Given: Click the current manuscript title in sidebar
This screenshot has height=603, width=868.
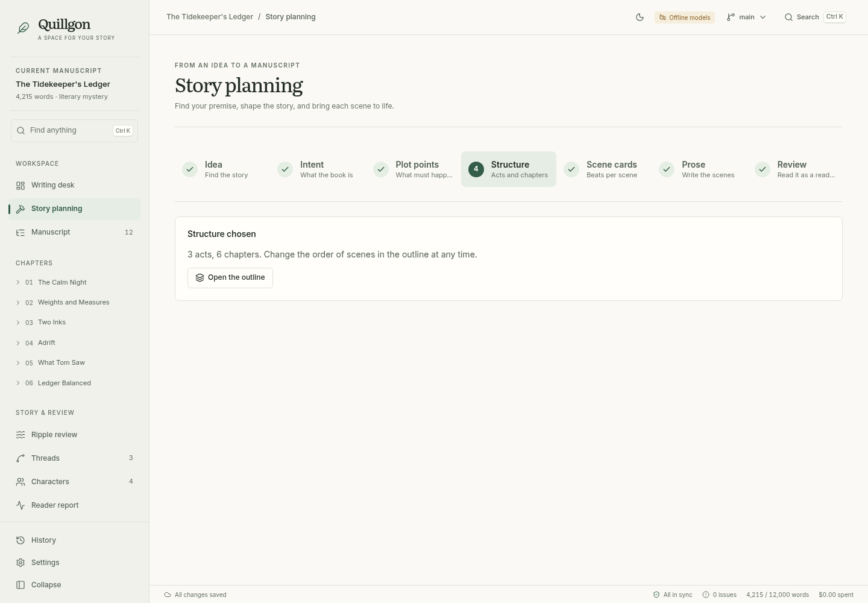Looking at the screenshot, I should pos(63,84).
